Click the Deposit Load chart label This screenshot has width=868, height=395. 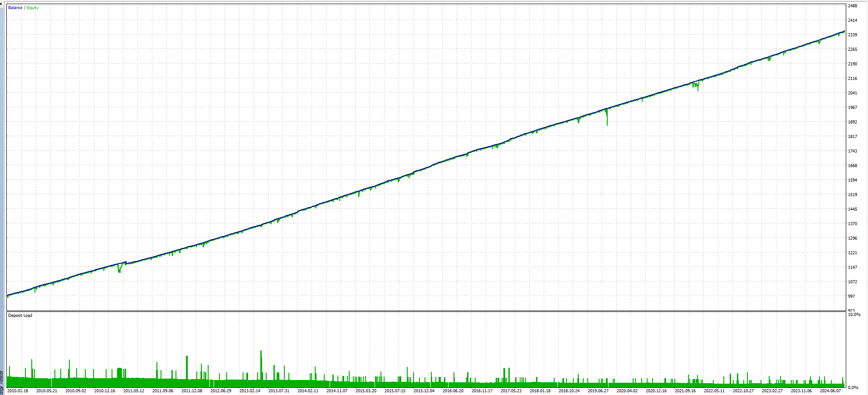click(x=20, y=316)
